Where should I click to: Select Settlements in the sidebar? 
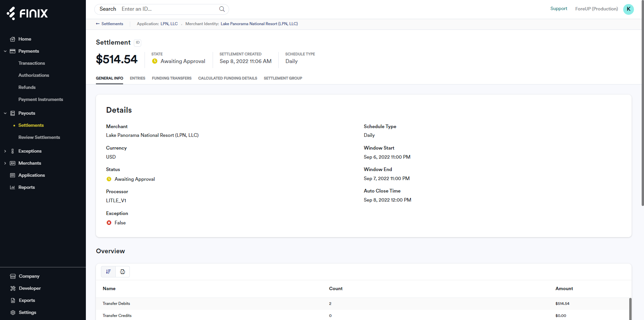pos(31,125)
